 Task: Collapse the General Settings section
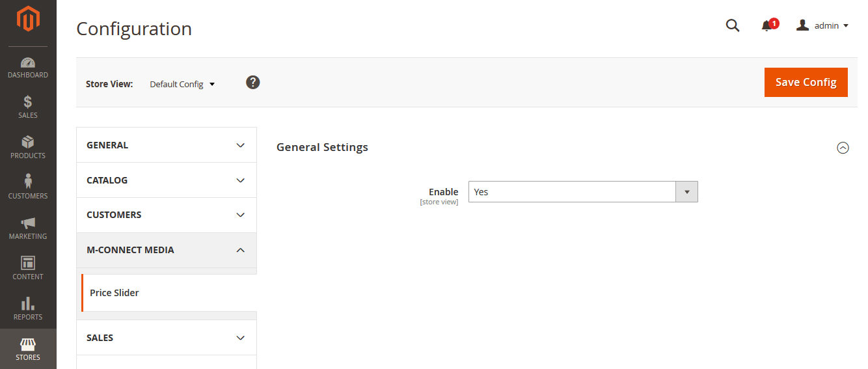click(843, 148)
